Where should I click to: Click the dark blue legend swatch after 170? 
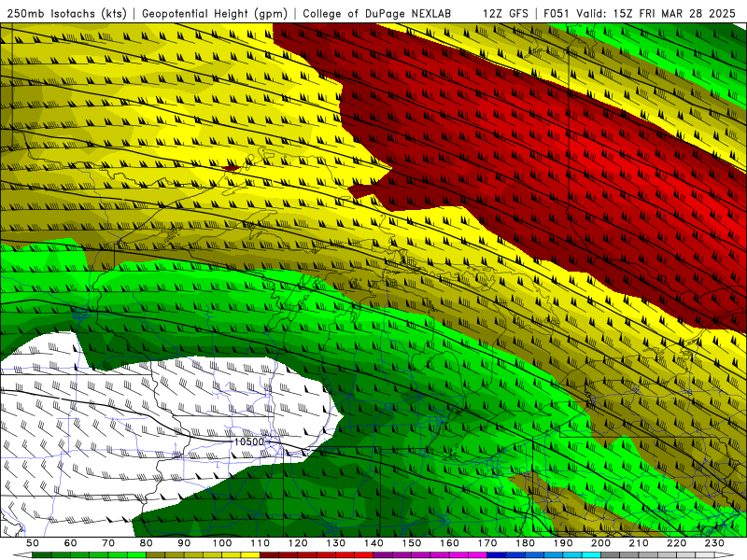tap(497, 555)
